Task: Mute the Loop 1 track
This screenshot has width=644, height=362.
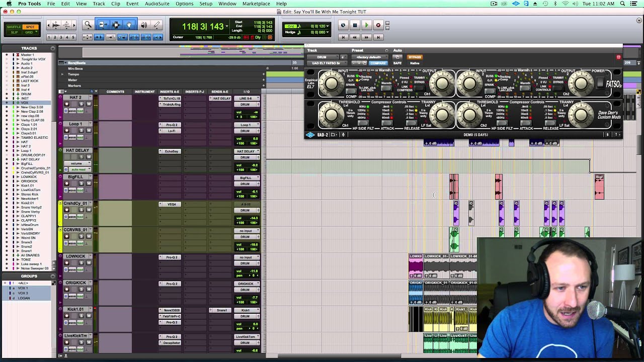Action: tap(89, 131)
